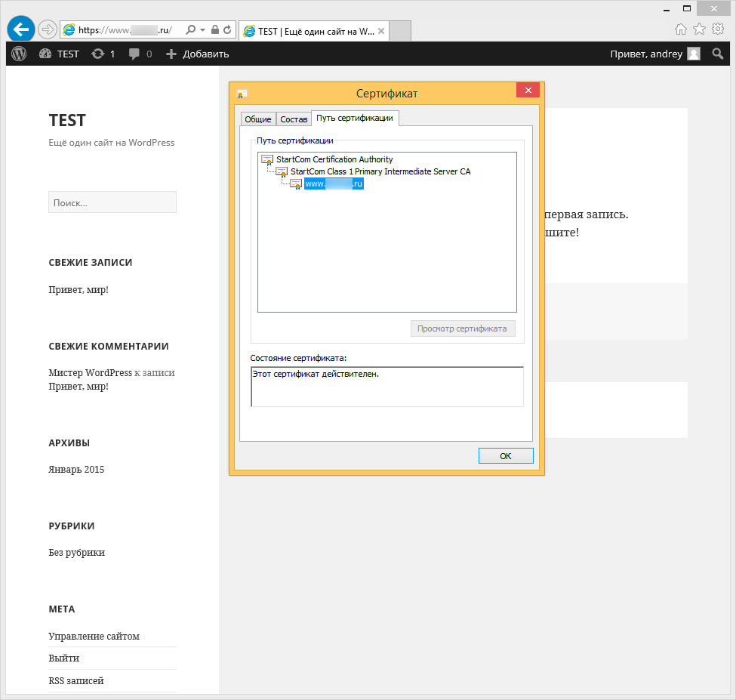This screenshot has height=700, width=736.
Task: Open Favorites star icon
Action: 699,29
